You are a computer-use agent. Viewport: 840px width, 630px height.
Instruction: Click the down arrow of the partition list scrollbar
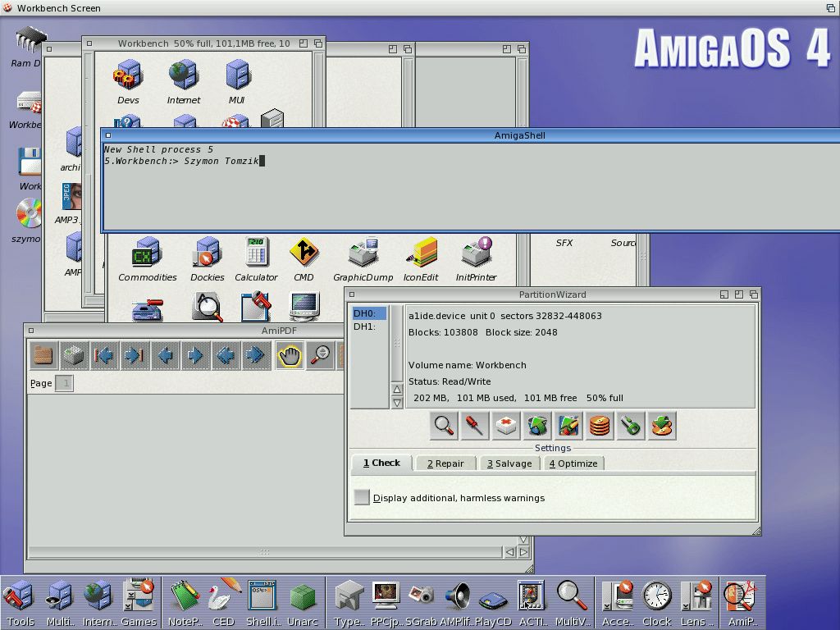pos(397,402)
